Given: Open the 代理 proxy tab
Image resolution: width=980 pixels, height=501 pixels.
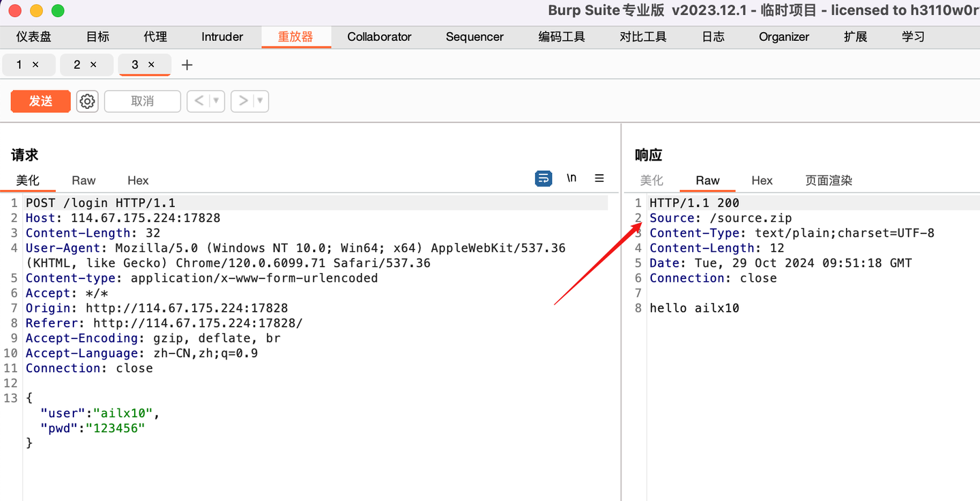Looking at the screenshot, I should 155,37.
